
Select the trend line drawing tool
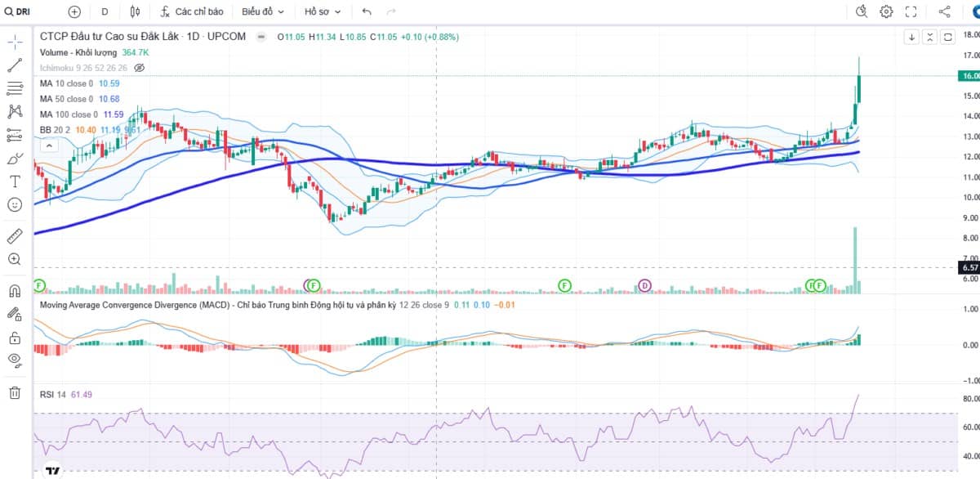pos(14,65)
